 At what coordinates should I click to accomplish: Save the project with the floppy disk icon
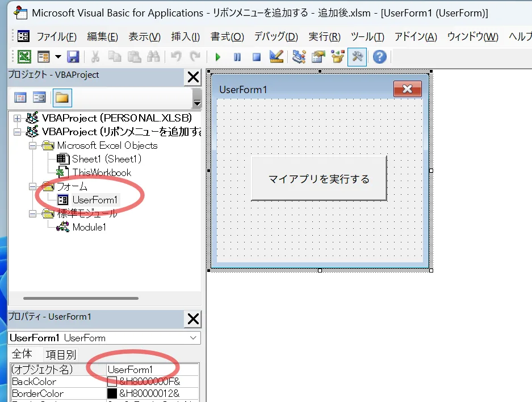73,57
